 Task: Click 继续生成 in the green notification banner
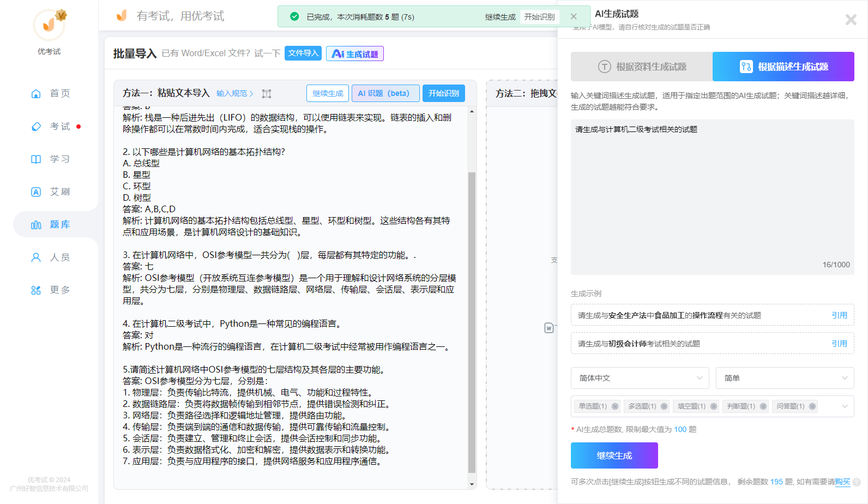coord(500,17)
